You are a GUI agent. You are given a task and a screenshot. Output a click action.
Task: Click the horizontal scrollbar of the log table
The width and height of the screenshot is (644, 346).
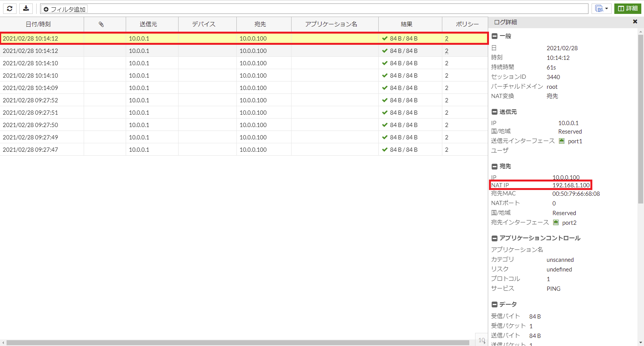[x=238, y=343]
